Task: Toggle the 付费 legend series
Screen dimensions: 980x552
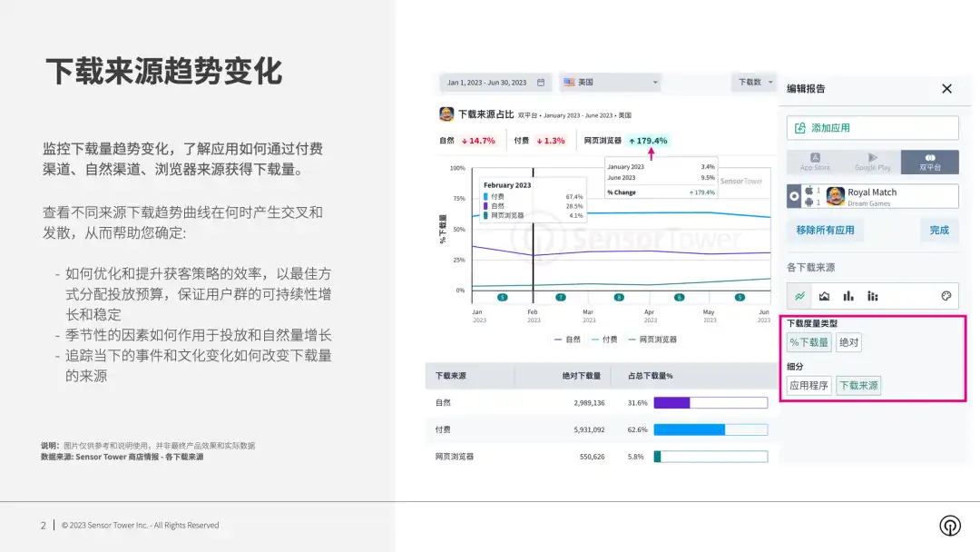Action: tap(604, 340)
